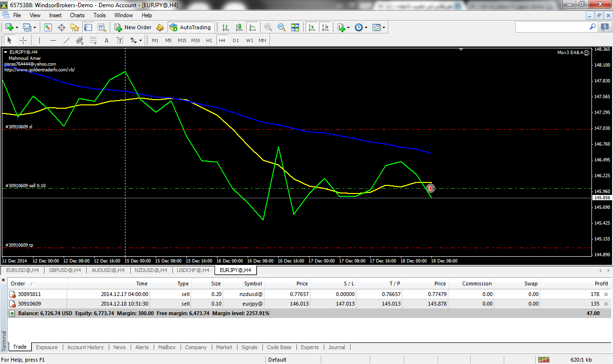The width and height of the screenshot is (613, 364).
Task: Open the chat notifications icon
Action: point(605,27)
